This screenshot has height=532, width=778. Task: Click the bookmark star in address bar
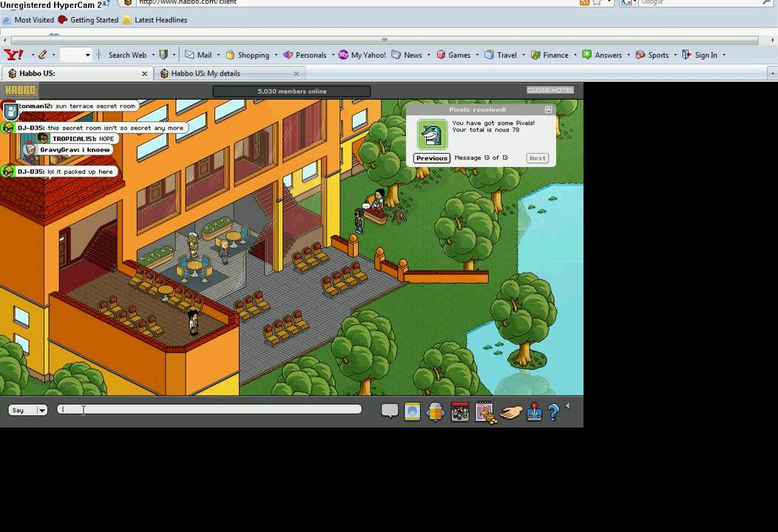tap(598, 2)
